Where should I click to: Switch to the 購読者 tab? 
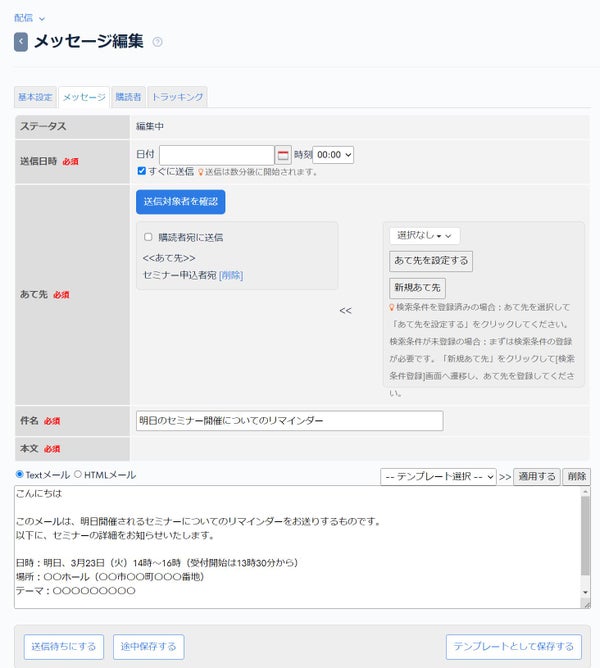pyautogui.click(x=128, y=97)
